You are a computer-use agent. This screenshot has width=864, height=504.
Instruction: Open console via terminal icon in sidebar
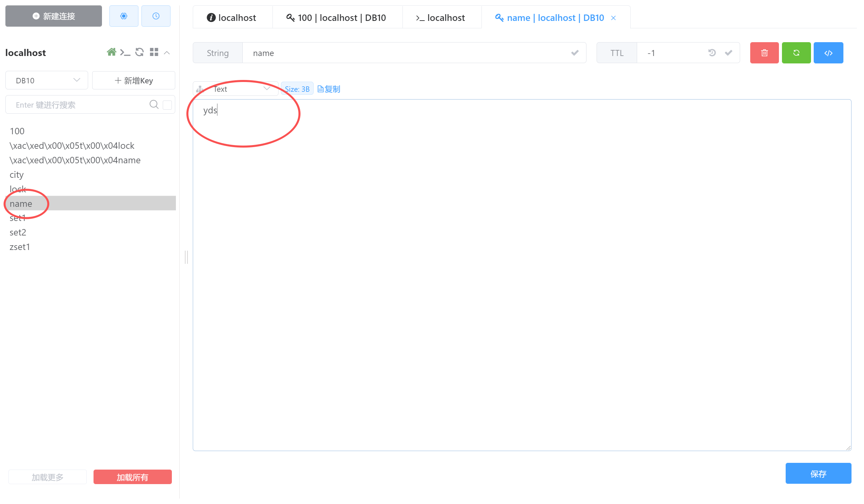pyautogui.click(x=125, y=53)
